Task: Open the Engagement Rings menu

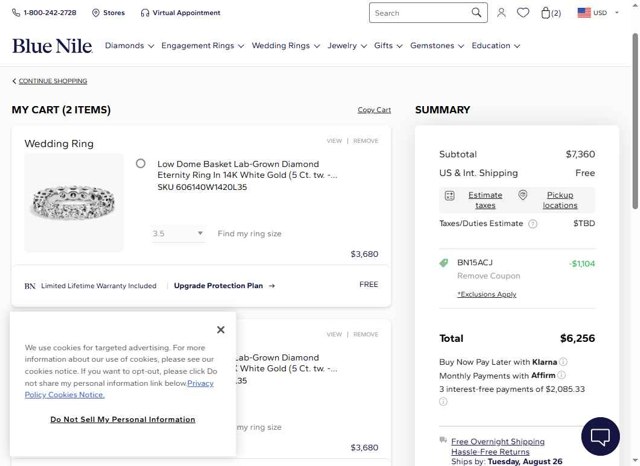Action: tap(202, 46)
